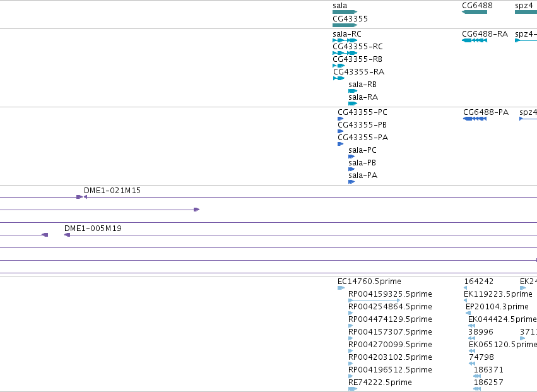Select the sala-PB protein label
The image size is (537, 392).
pos(362,163)
